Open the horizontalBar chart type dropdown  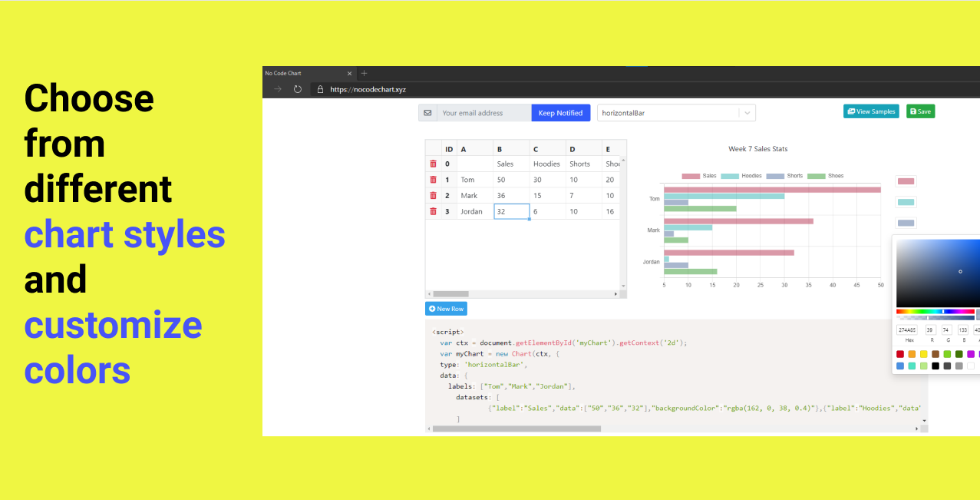[676, 113]
